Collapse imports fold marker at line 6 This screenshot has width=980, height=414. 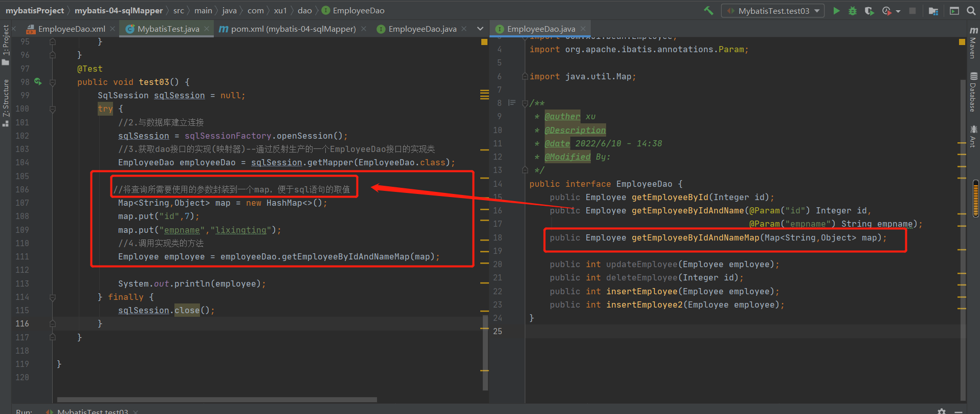click(525, 76)
